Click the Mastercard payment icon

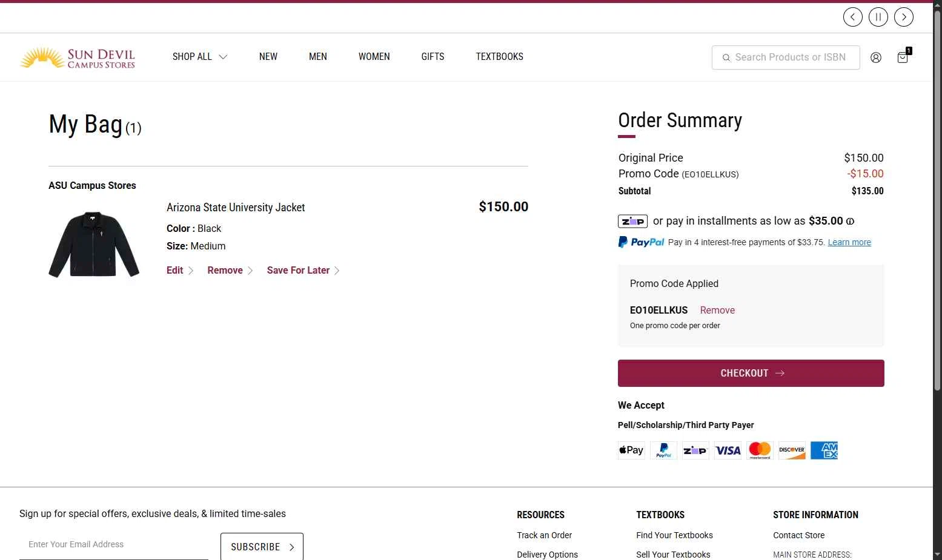pyautogui.click(x=760, y=450)
